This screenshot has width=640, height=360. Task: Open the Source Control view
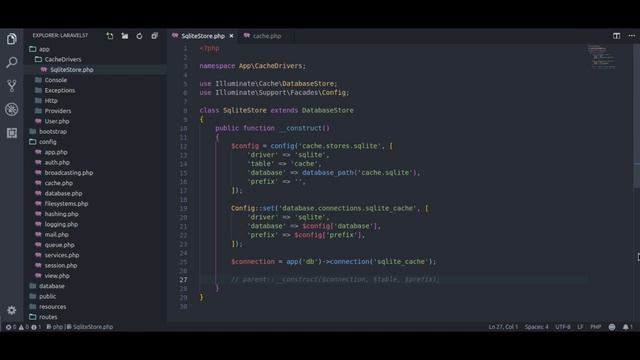pyautogui.click(x=12, y=86)
